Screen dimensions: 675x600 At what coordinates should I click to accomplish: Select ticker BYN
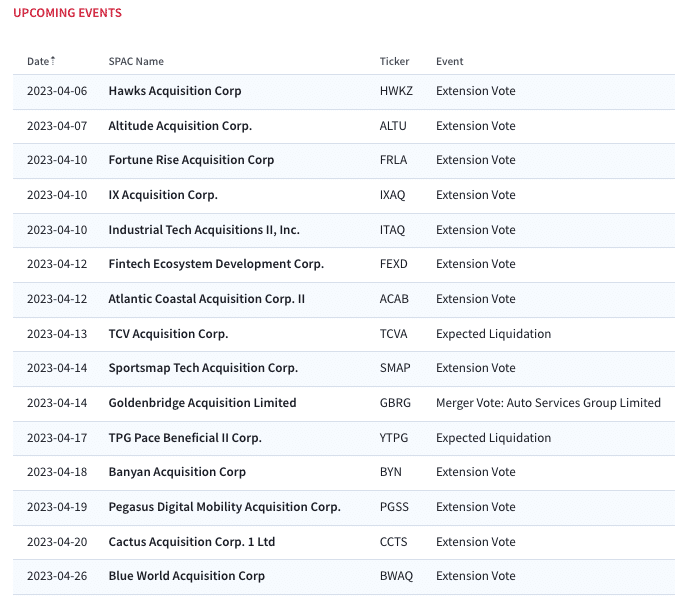390,472
